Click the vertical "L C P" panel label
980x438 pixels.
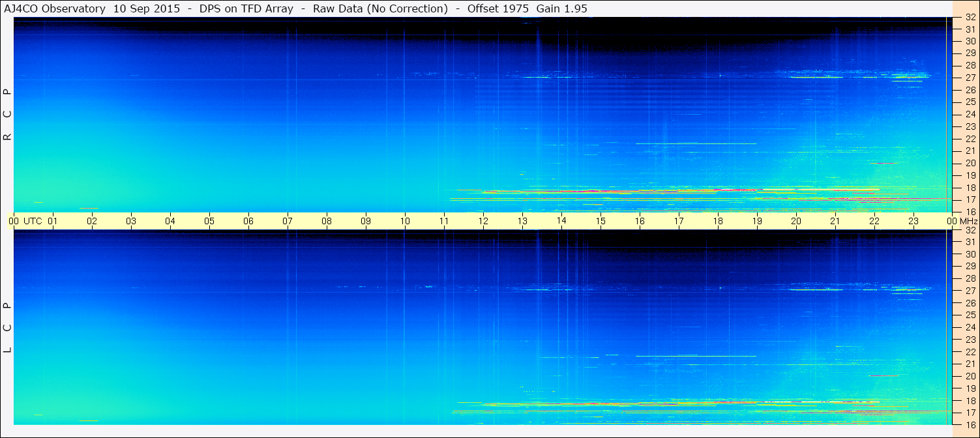(x=8, y=328)
